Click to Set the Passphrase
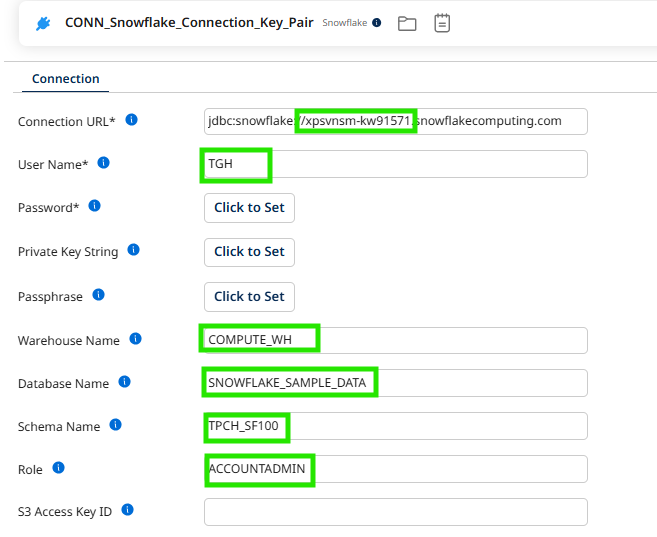Viewport: 657px width, 537px height. (249, 297)
